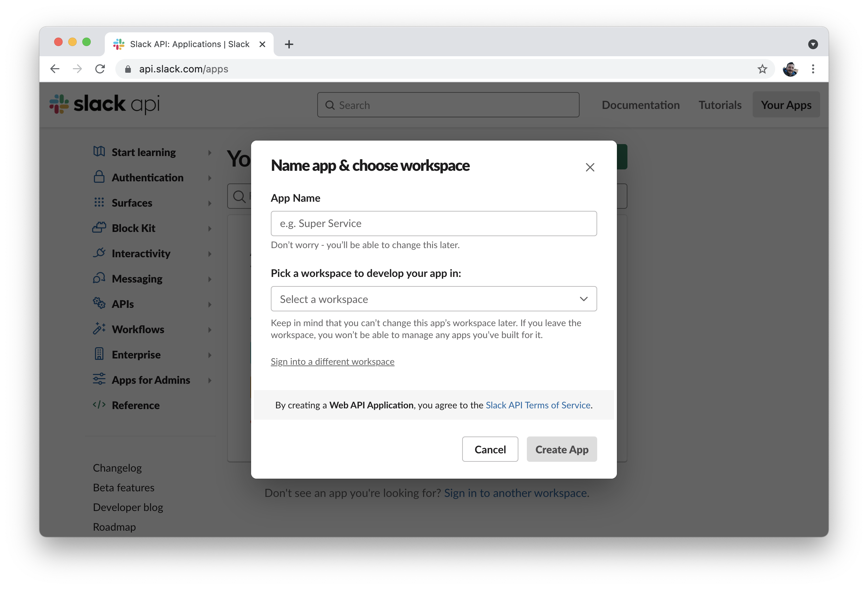Click the Enterprise building icon
Viewport: 868px width, 589px height.
click(x=99, y=354)
